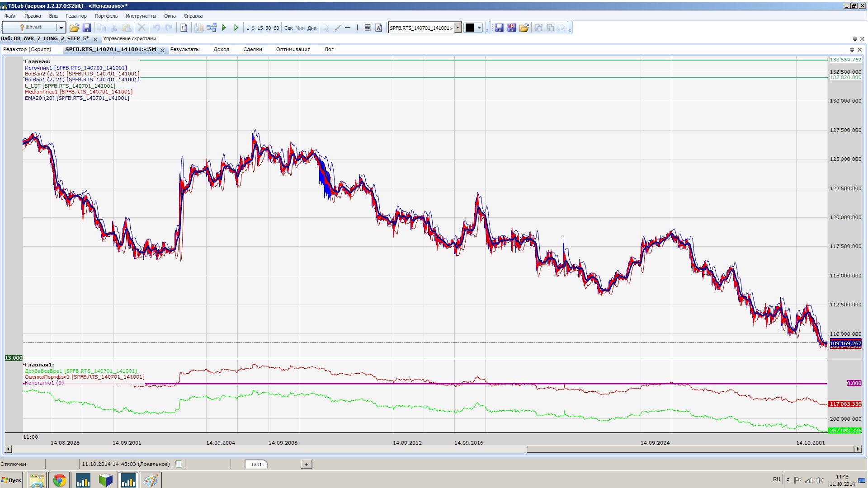Switch to the 15 minute interval
Image resolution: width=868 pixels, height=488 pixels.
tap(260, 28)
